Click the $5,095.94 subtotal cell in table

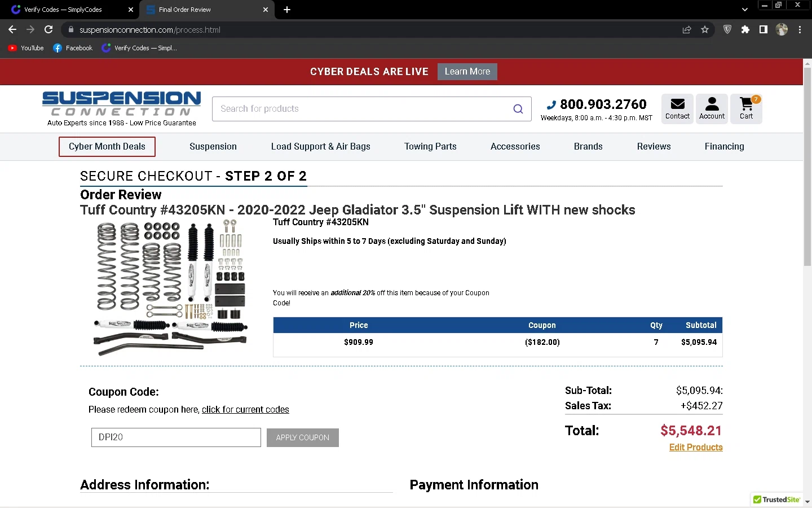[x=699, y=342]
